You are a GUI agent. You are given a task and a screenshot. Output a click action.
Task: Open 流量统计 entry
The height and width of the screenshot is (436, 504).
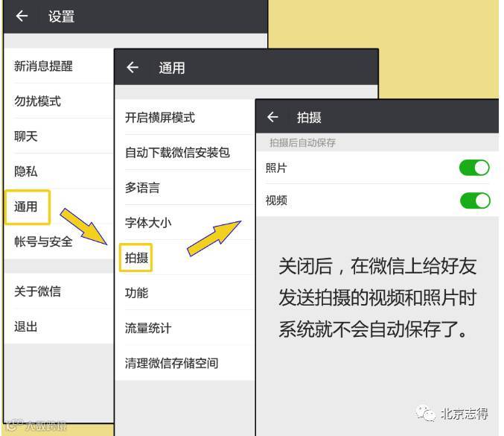[x=185, y=328]
